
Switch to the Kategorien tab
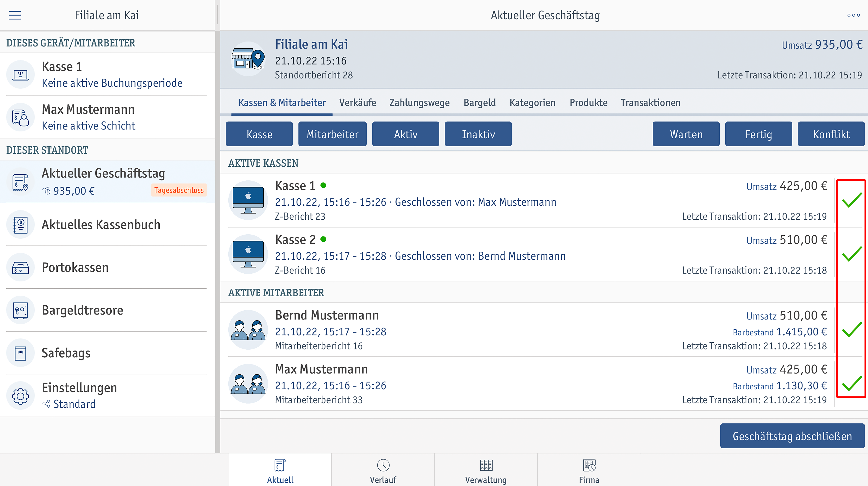(532, 103)
